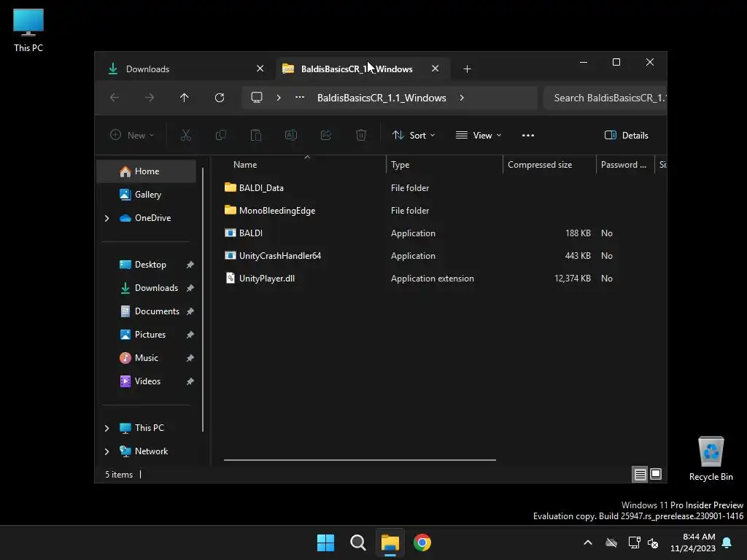
Task: Open the See more ellipsis menu
Action: click(528, 135)
